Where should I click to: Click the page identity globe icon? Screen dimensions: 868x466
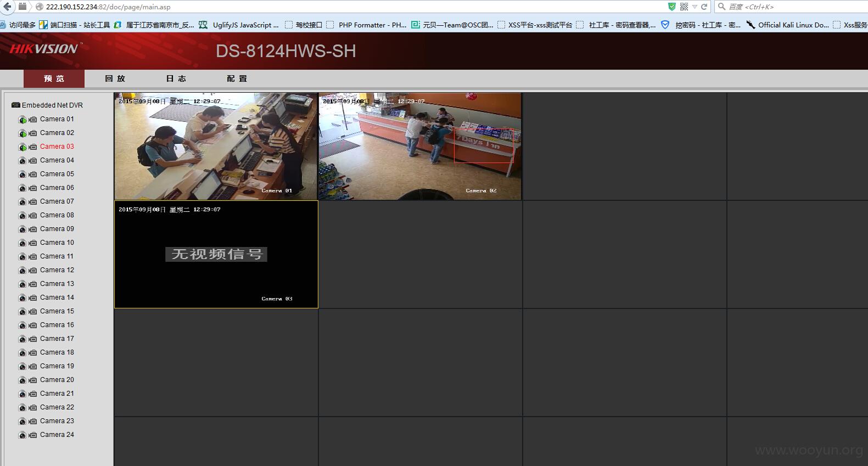click(x=40, y=7)
